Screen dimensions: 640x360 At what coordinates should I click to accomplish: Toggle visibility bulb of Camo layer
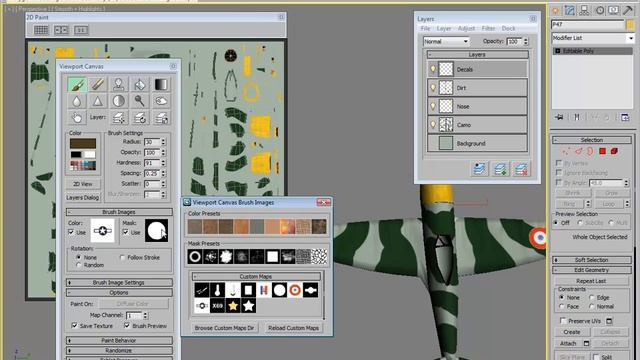coord(433,125)
